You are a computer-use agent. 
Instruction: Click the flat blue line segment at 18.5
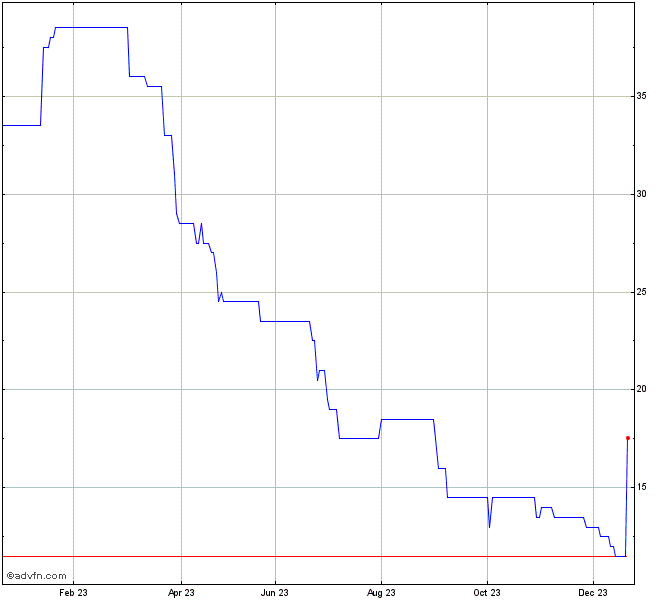pyautogui.click(x=407, y=419)
